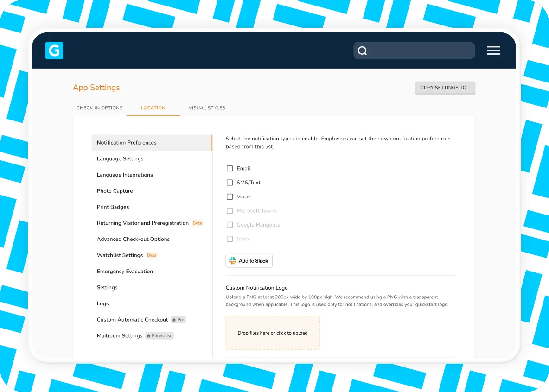Click the G logo icon
549x392 pixels.
tap(54, 51)
